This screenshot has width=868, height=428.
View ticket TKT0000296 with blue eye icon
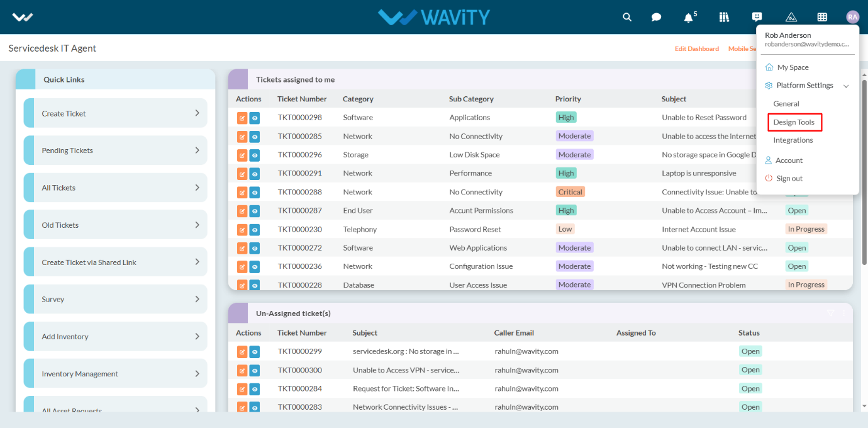pyautogui.click(x=255, y=155)
